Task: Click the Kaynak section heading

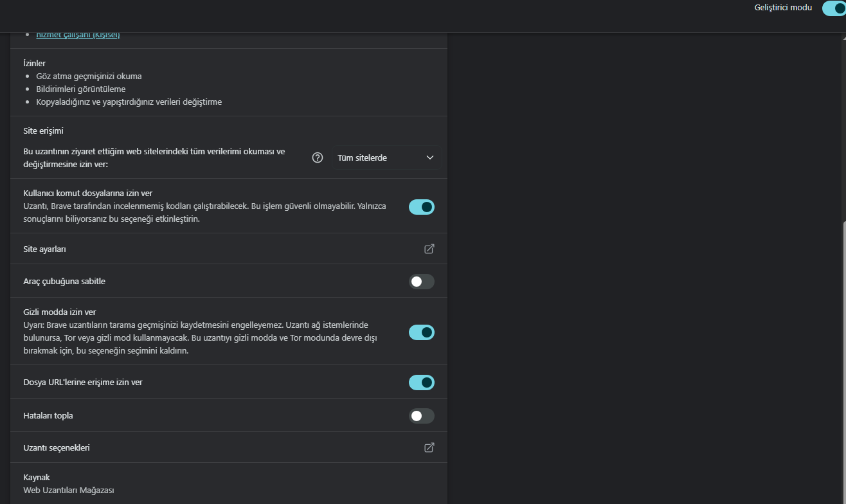Action: tap(37, 477)
